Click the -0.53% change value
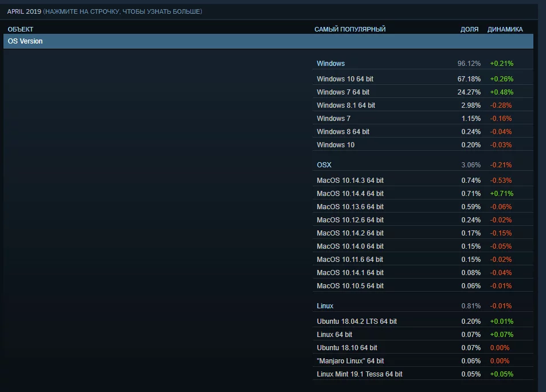Screen dimensions: 546x392 click(x=501, y=181)
